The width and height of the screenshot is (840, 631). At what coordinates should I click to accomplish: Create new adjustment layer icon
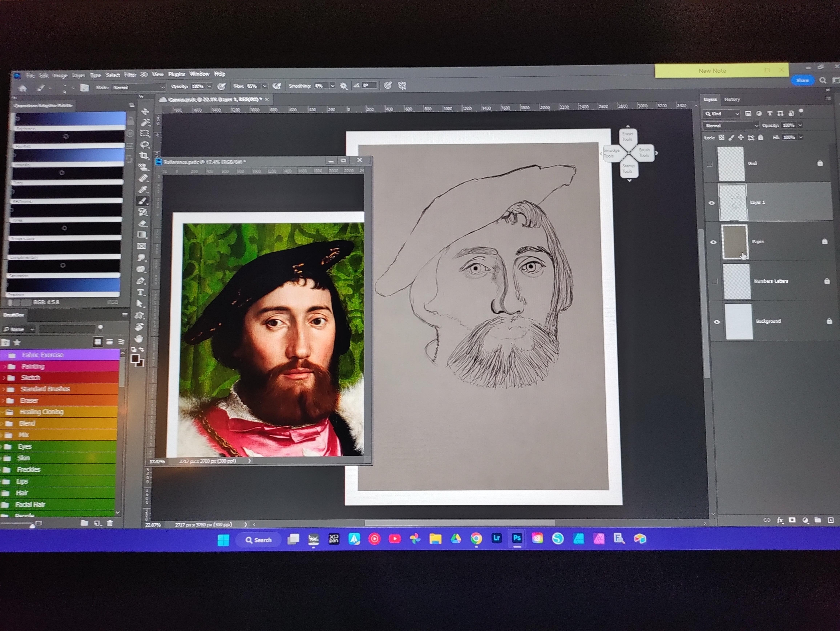click(805, 521)
